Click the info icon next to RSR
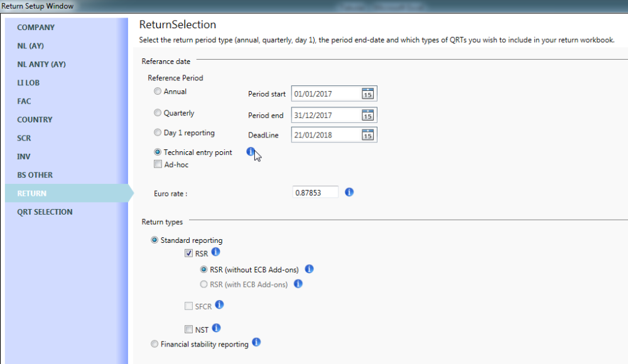The image size is (628, 364). 215,252
